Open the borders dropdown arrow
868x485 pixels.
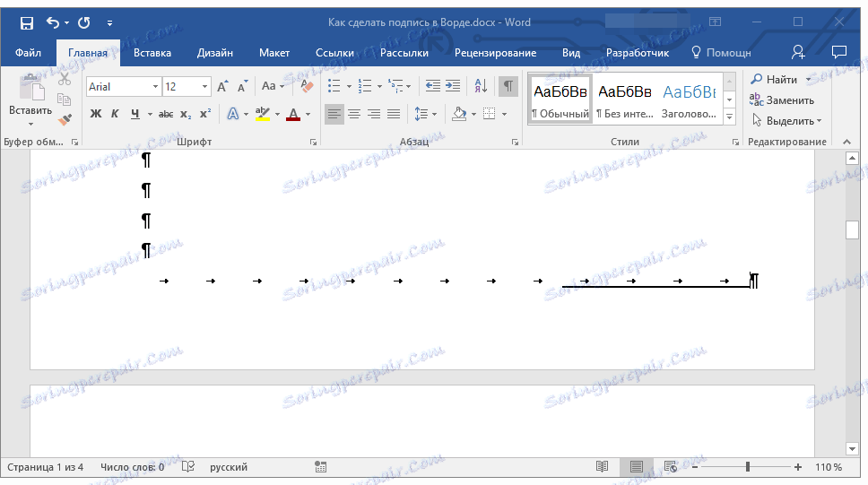[x=504, y=115]
